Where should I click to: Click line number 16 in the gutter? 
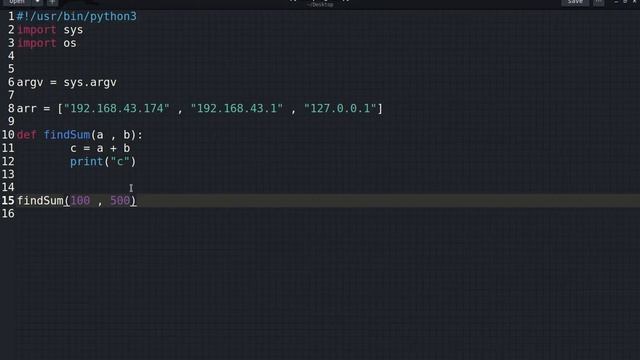[8, 213]
